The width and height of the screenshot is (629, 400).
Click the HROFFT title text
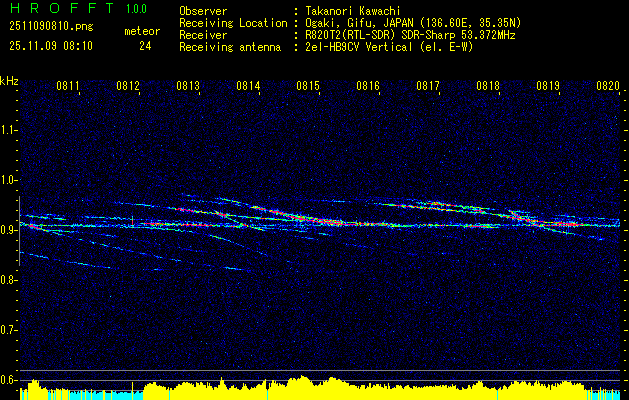click(x=61, y=8)
